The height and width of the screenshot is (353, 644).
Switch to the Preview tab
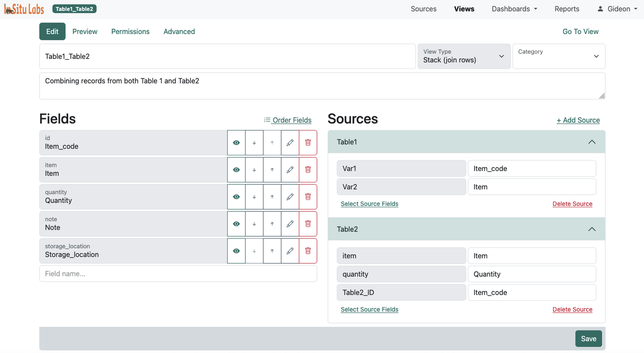(85, 31)
